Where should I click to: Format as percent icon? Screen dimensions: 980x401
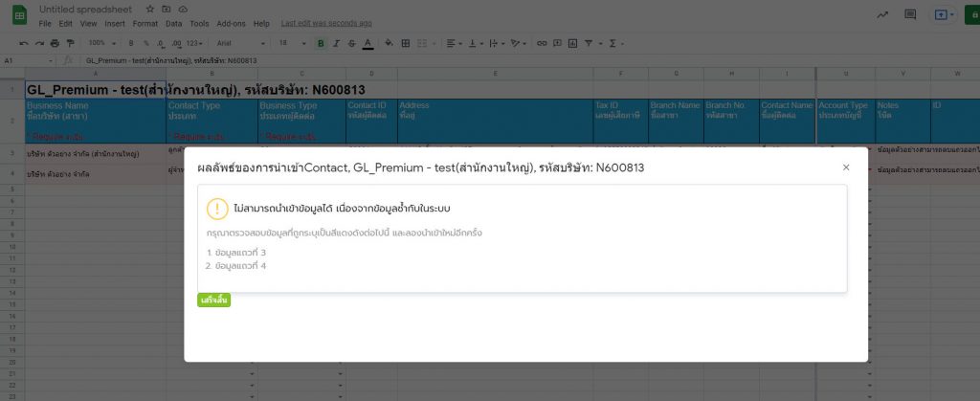[x=145, y=43]
